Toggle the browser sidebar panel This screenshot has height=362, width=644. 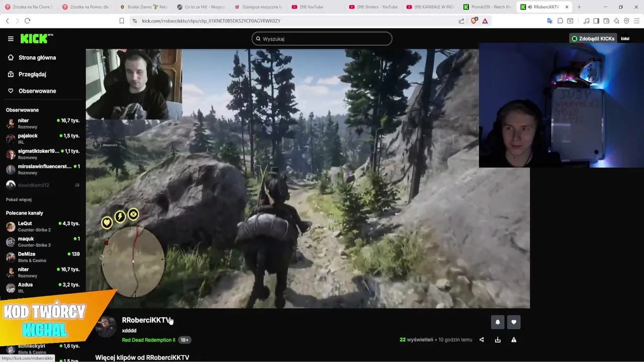(596, 21)
